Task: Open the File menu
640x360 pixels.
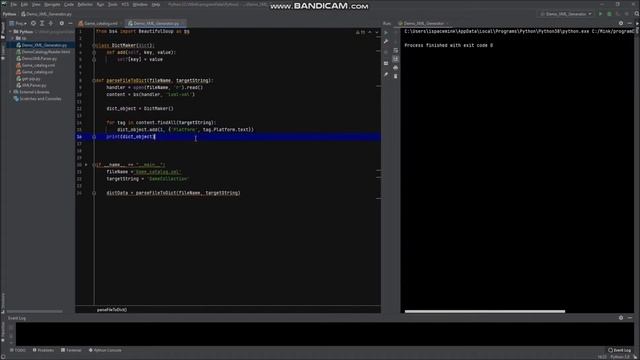Action: coord(13,4)
